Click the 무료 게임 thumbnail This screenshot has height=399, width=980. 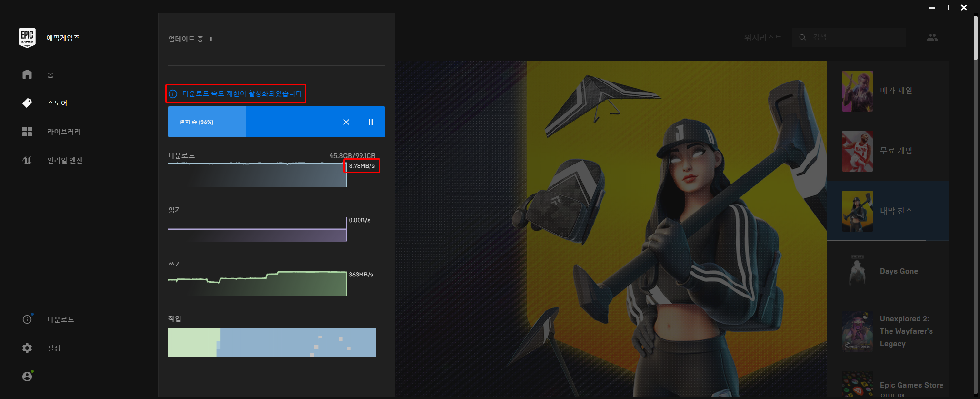[x=858, y=151]
